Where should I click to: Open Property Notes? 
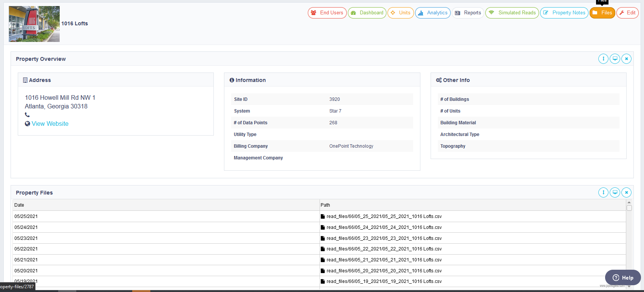(564, 13)
